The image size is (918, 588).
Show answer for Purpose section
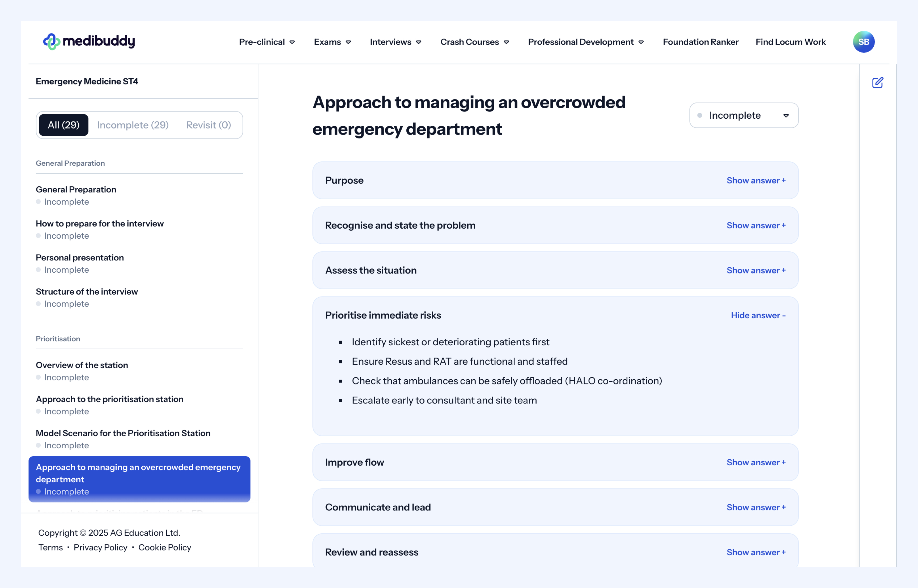756,181
